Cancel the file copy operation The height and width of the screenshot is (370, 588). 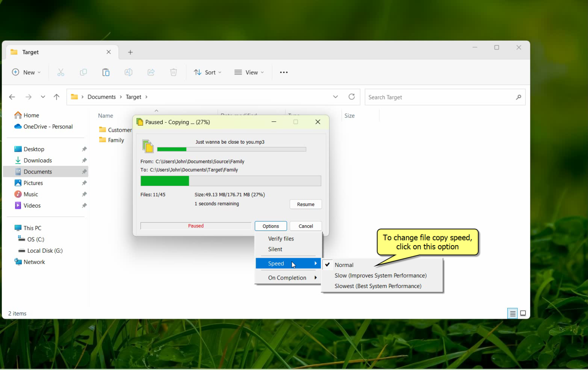click(305, 226)
